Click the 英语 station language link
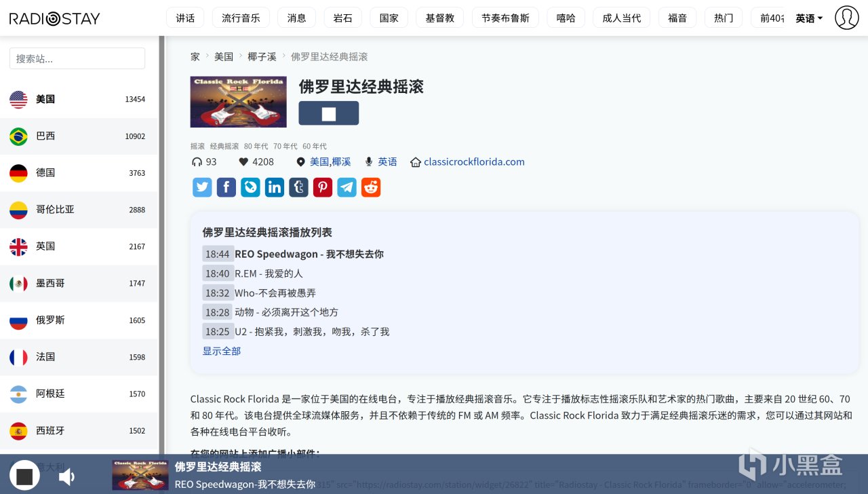 pos(387,161)
